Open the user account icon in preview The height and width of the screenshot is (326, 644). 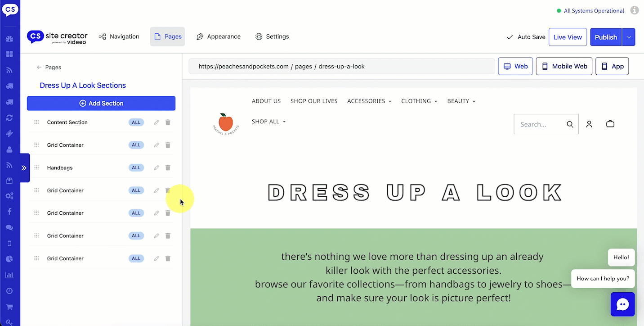pos(589,124)
